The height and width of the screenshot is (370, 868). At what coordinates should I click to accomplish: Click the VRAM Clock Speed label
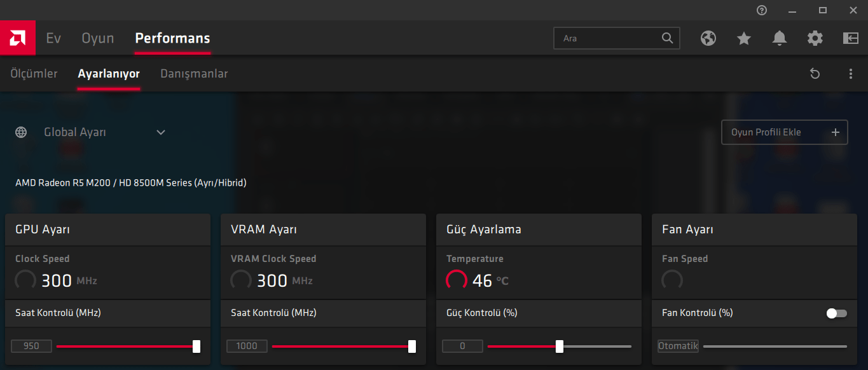(x=273, y=259)
